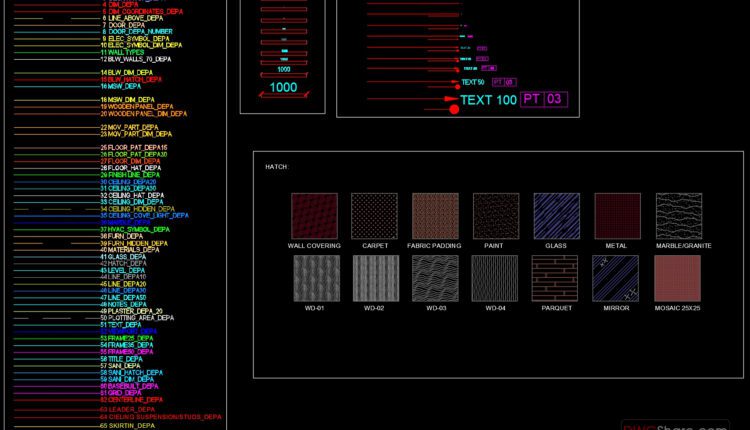Select the FURN_HIDDEN_DEPA label
The width and height of the screenshot is (750, 430).
138,243
